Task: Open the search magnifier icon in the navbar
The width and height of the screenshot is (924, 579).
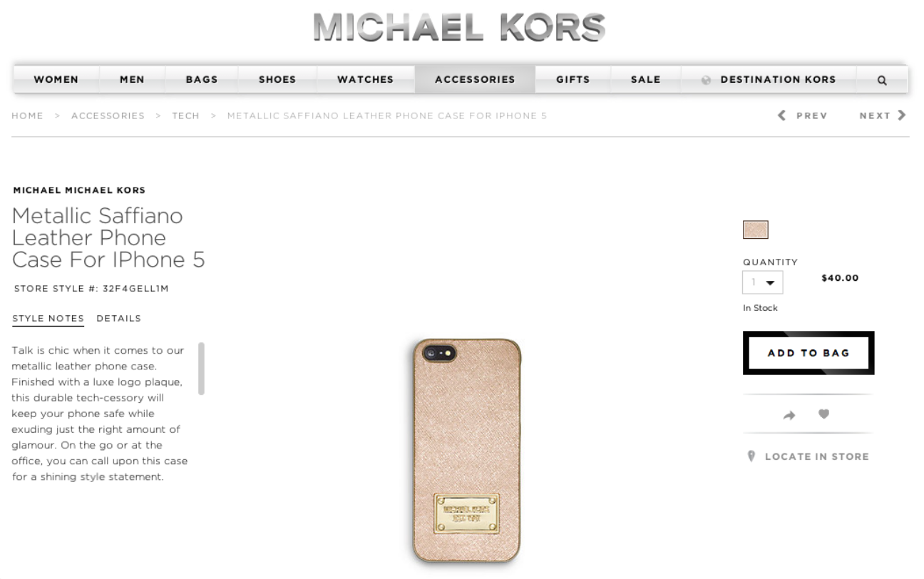Action: pos(882,80)
